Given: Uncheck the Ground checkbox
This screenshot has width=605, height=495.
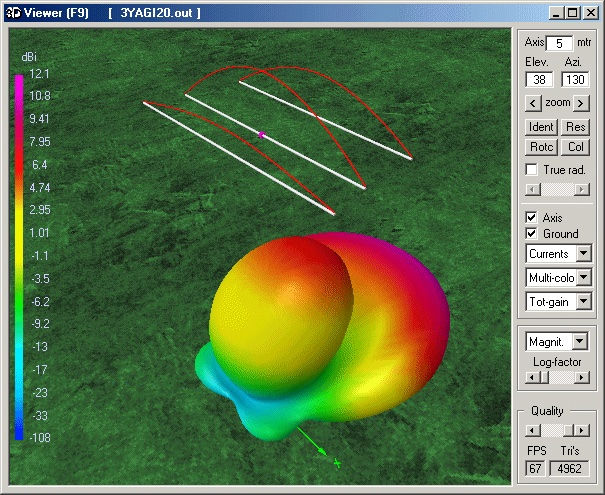Looking at the screenshot, I should [531, 233].
